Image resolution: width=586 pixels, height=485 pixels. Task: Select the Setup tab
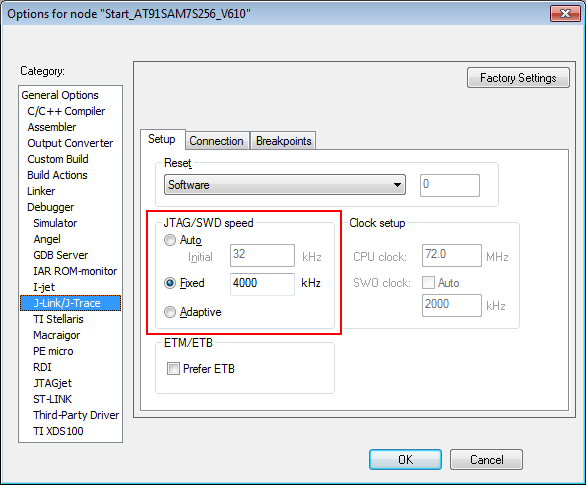click(x=162, y=139)
